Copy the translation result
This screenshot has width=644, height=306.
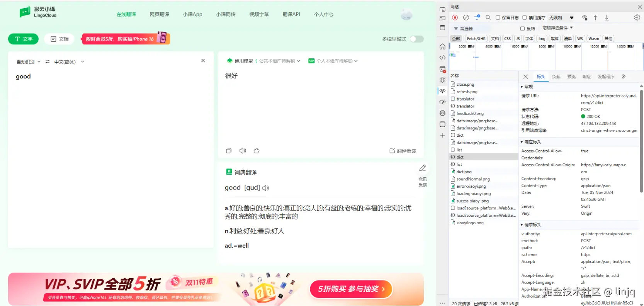(x=229, y=151)
